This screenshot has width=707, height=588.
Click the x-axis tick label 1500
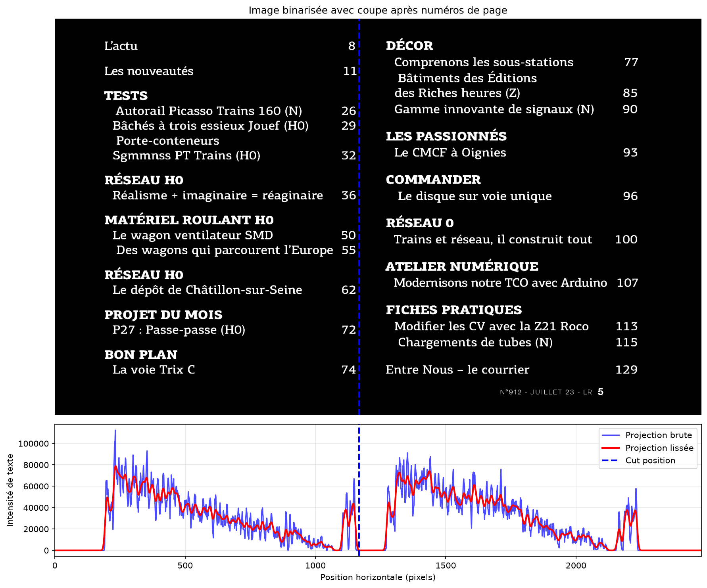coord(446,565)
